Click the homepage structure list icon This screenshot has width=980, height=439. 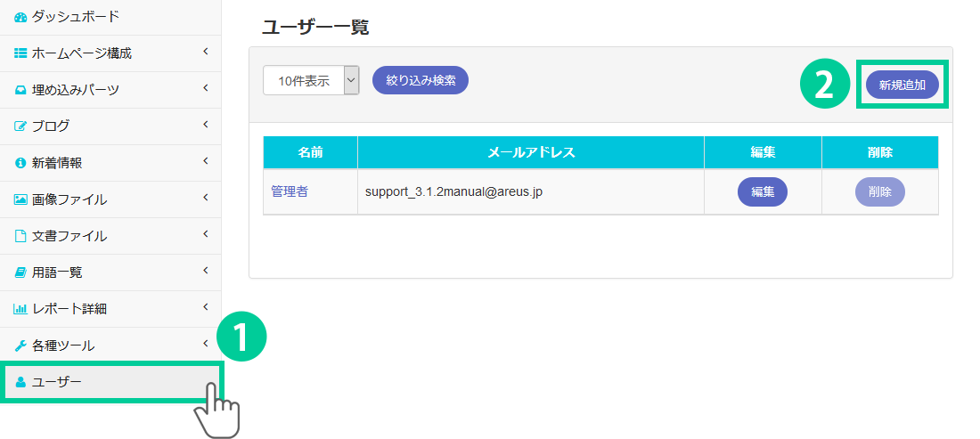pyautogui.click(x=20, y=53)
